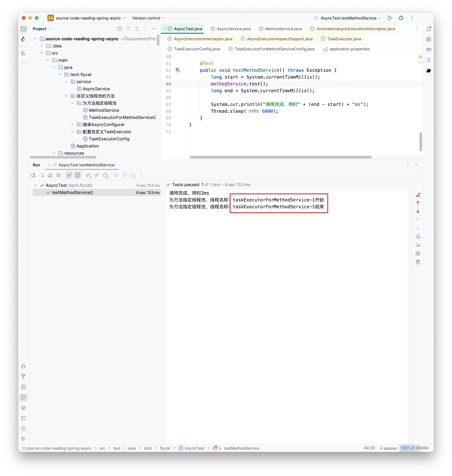The image size is (452, 476).
Task: Click the Stop square button in Run toolbar
Action: [58, 175]
